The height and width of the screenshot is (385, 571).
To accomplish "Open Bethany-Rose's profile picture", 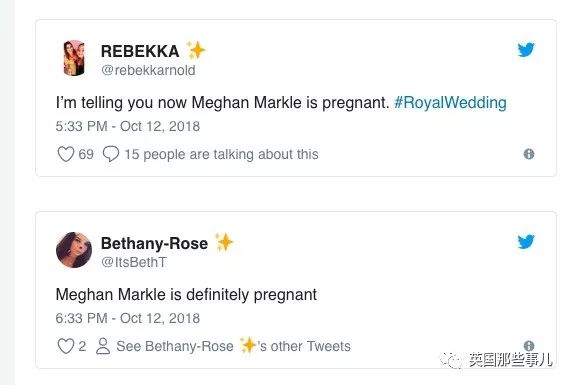I will coord(74,250).
